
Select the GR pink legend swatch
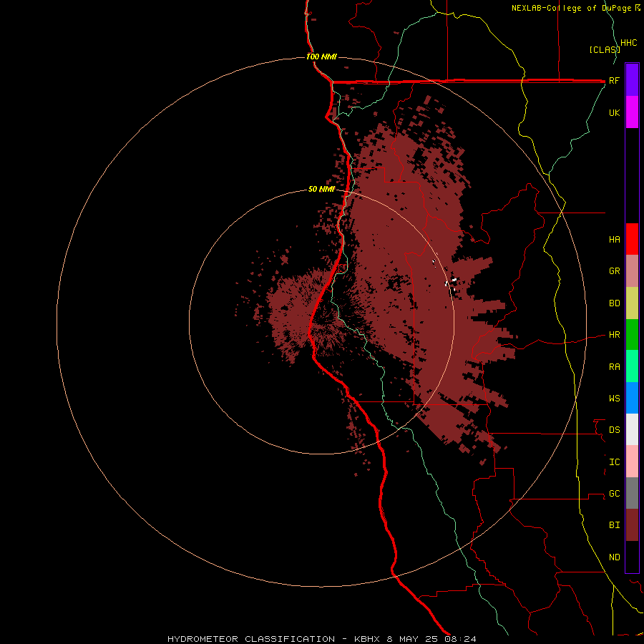tap(632, 271)
